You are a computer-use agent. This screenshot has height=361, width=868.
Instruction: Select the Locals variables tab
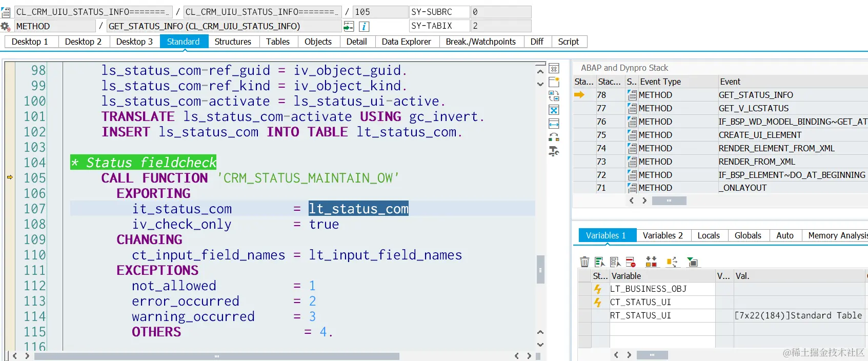pyautogui.click(x=709, y=235)
